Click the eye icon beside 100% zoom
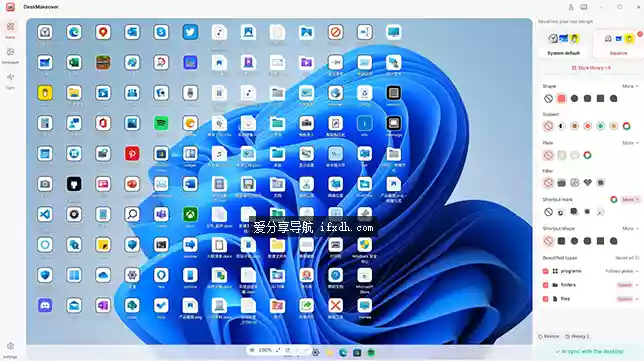This screenshot has width=644, height=361. point(252,350)
